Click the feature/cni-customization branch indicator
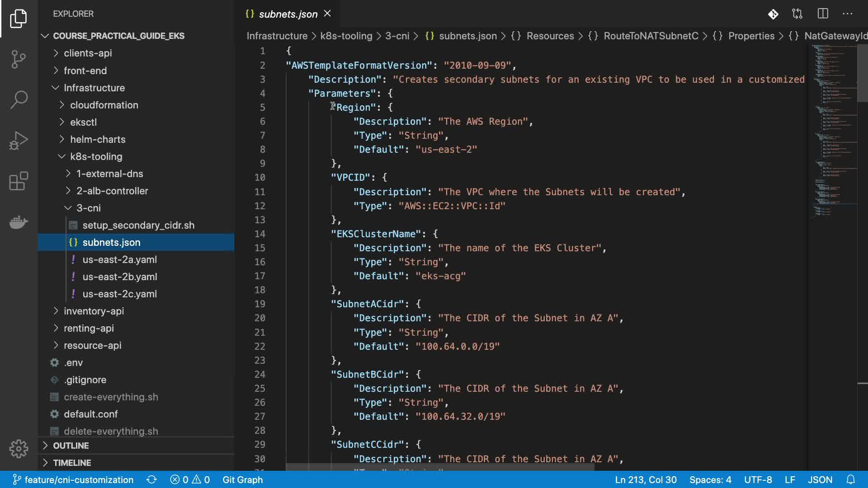This screenshot has height=488, width=868. tap(73, 480)
